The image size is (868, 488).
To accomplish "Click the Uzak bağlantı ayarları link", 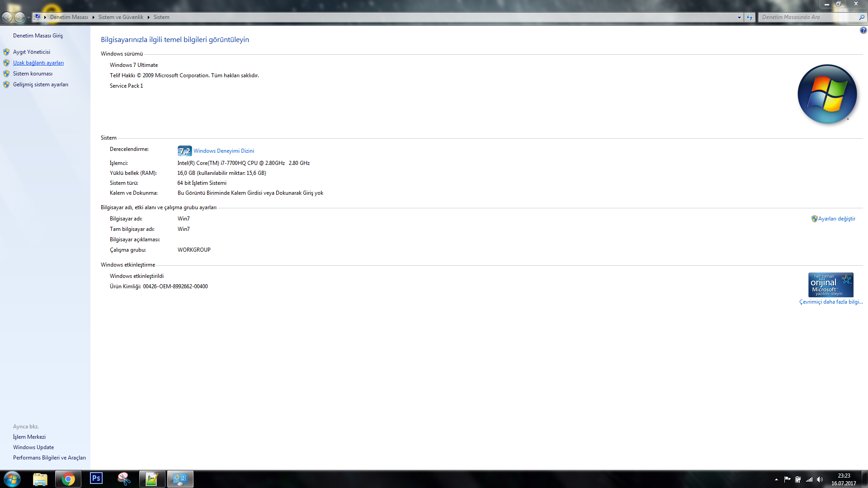I will click(x=38, y=63).
